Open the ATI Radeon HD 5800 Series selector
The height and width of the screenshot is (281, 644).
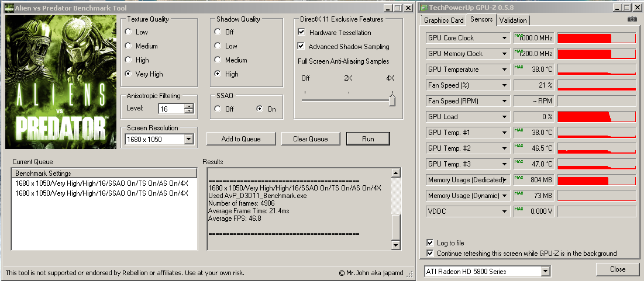545,271
